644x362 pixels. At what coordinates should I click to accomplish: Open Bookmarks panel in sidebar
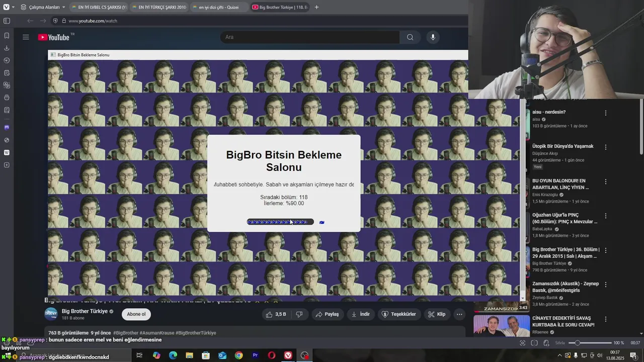[x=7, y=36]
